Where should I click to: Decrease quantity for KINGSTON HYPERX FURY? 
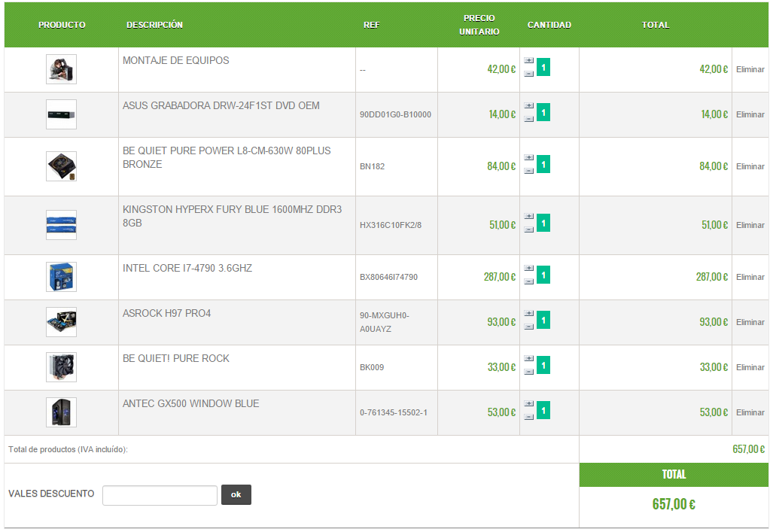pyautogui.click(x=528, y=230)
